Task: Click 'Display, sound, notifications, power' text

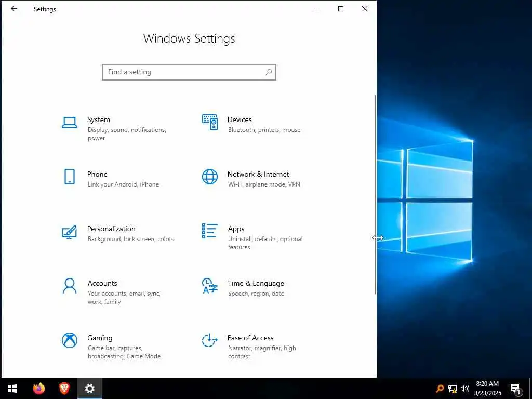Action: click(127, 134)
